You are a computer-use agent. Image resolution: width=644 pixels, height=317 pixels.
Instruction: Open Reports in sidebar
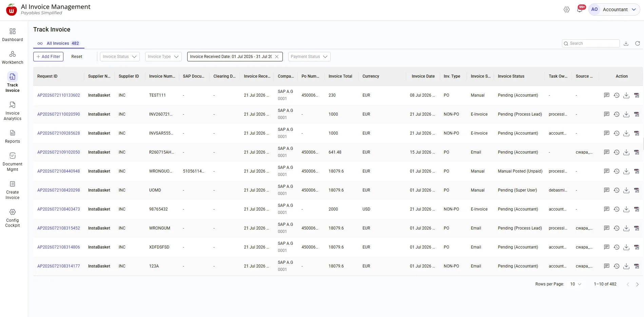(13, 137)
